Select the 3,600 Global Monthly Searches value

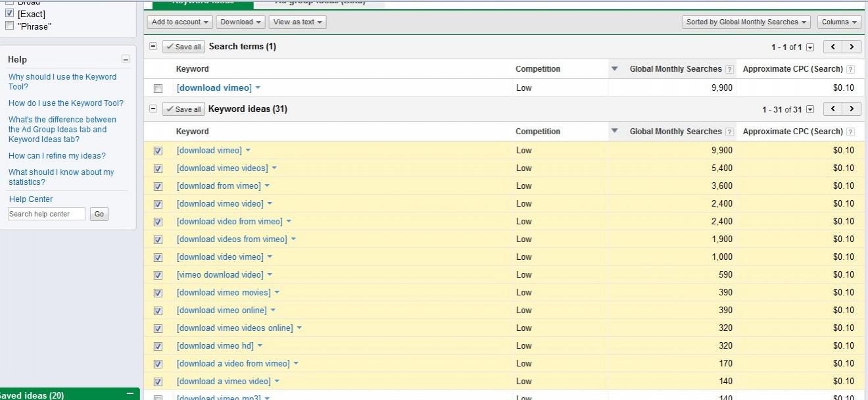point(722,186)
